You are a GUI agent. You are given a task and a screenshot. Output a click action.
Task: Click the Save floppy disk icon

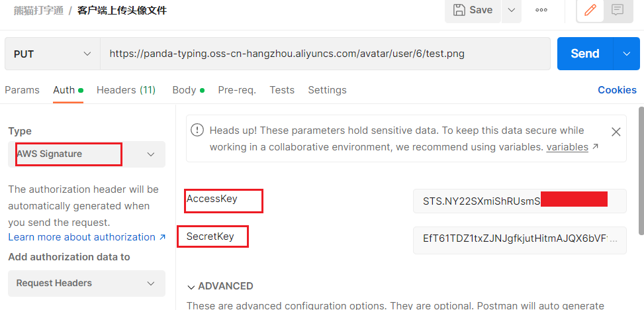pos(459,10)
